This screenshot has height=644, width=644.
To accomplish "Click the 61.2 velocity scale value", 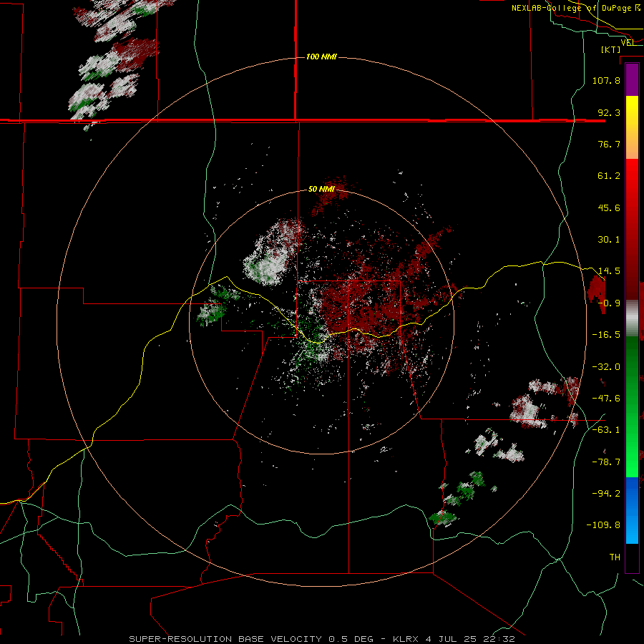I will pos(609,176).
